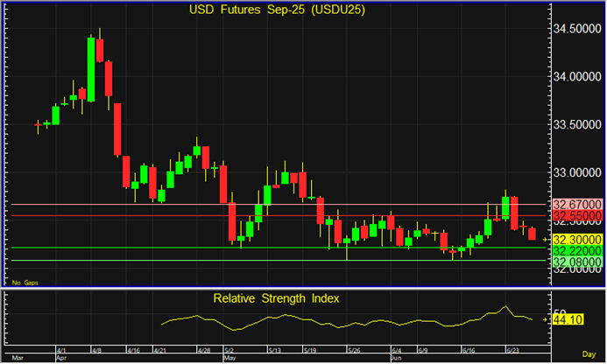
Task: Click the 6/23 date on time axis
Action: [x=511, y=349]
